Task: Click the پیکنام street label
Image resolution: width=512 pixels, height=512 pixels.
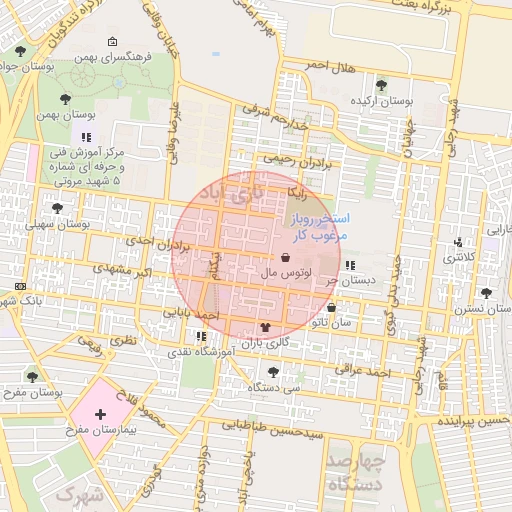Action: (x=215, y=266)
